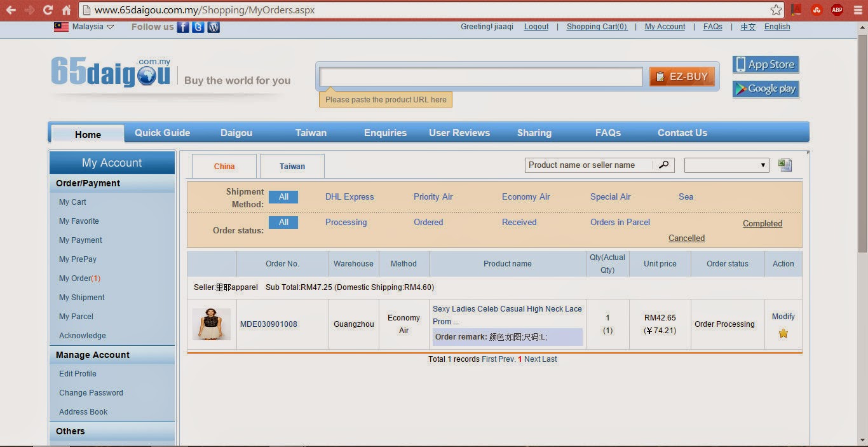Select the All order status filter

tap(283, 223)
